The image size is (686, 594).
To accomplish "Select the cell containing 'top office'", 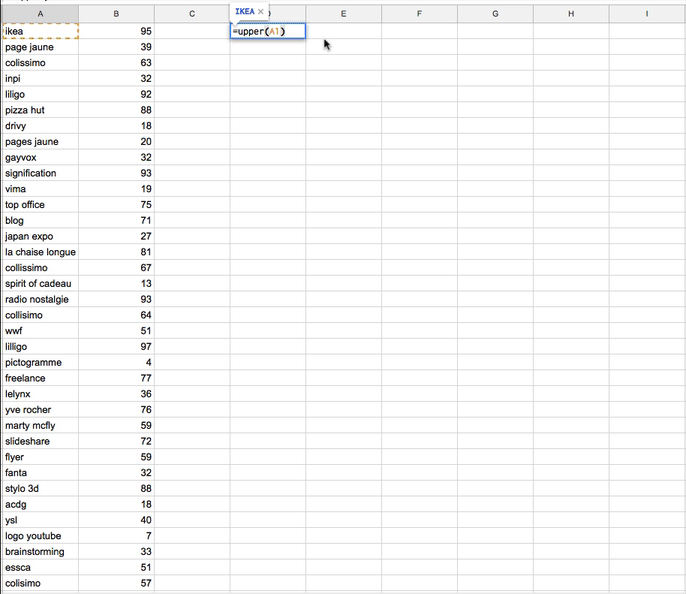I will [40, 204].
